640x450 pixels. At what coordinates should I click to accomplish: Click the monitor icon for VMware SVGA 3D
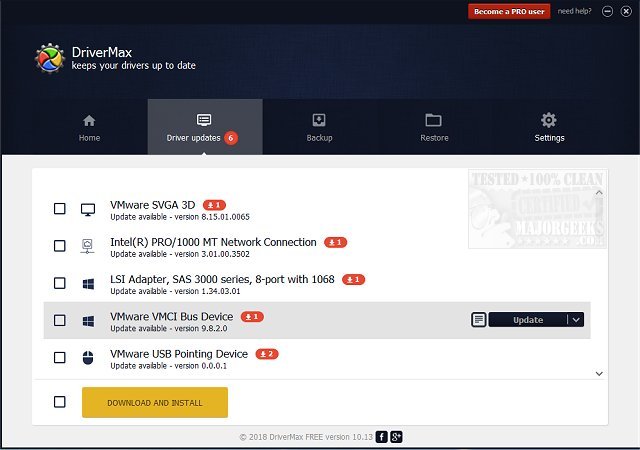(88, 209)
